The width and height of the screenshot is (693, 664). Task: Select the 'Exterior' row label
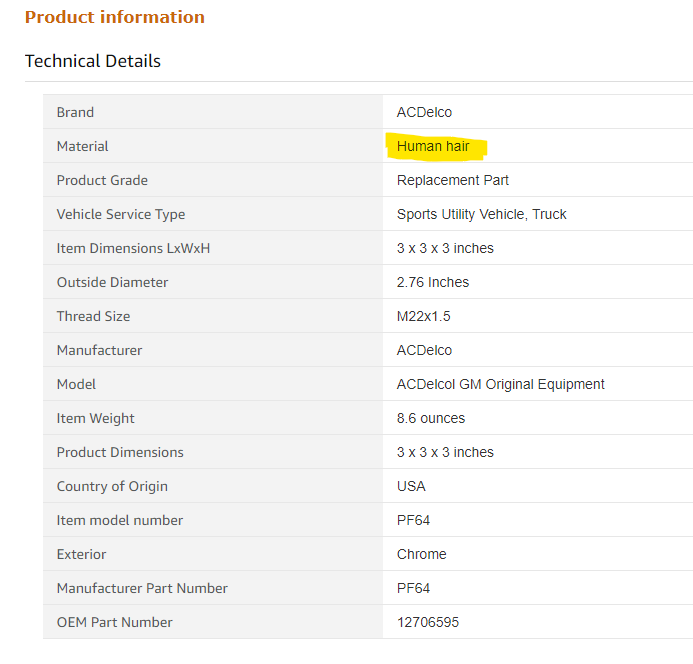[x=81, y=555]
